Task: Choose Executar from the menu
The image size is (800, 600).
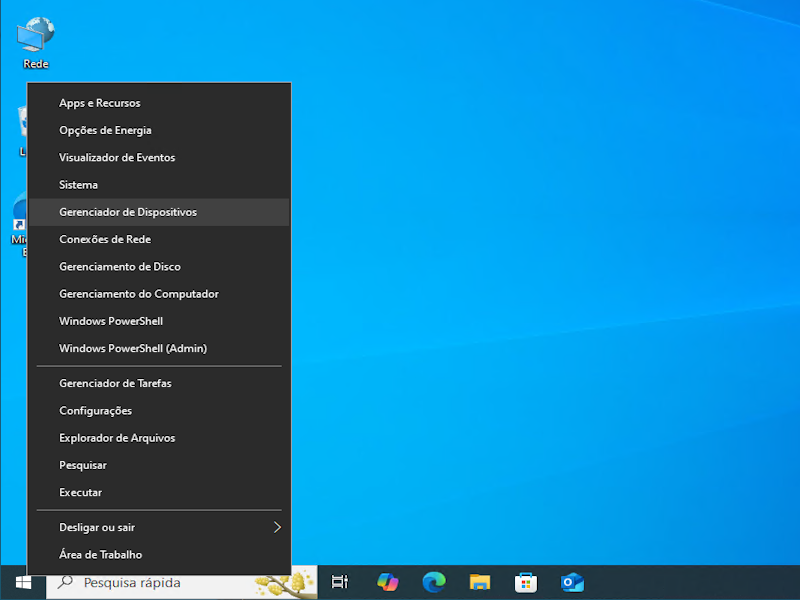Action: [x=159, y=492]
